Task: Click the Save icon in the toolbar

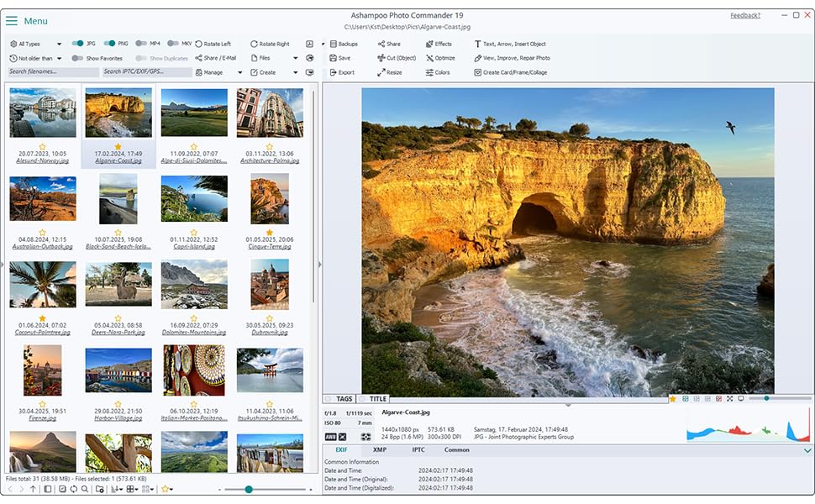Action: (x=334, y=58)
